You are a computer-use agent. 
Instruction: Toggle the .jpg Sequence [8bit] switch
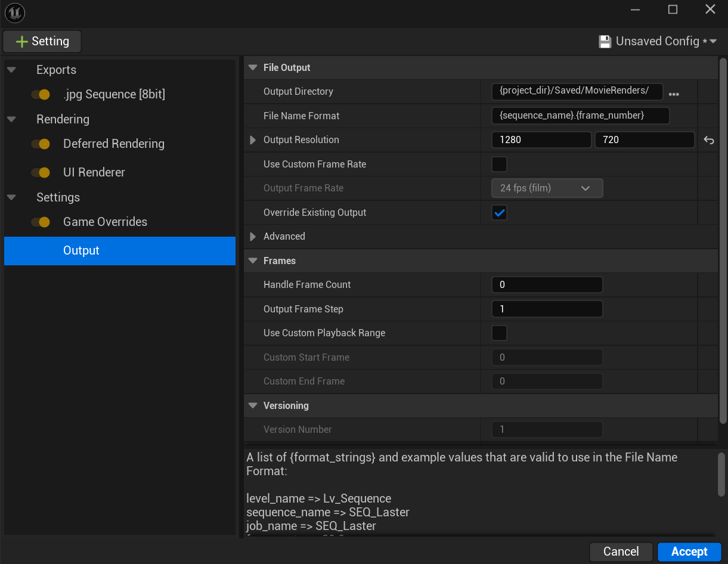41,94
